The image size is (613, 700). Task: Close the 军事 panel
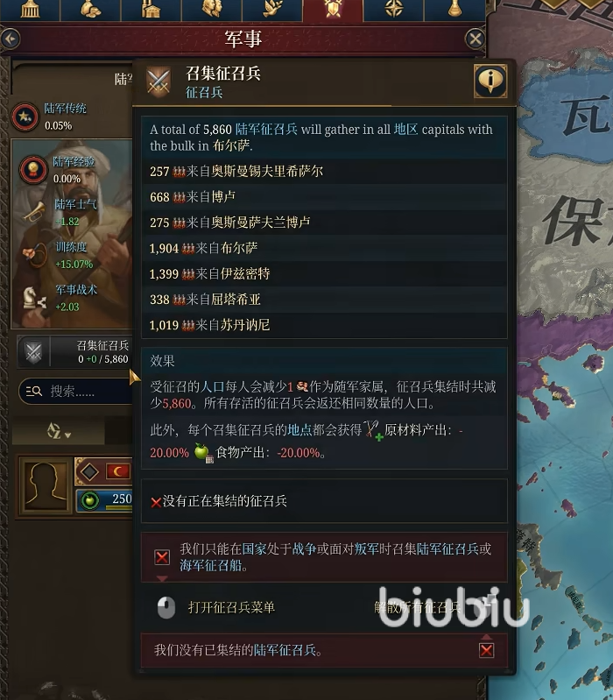coord(475,39)
